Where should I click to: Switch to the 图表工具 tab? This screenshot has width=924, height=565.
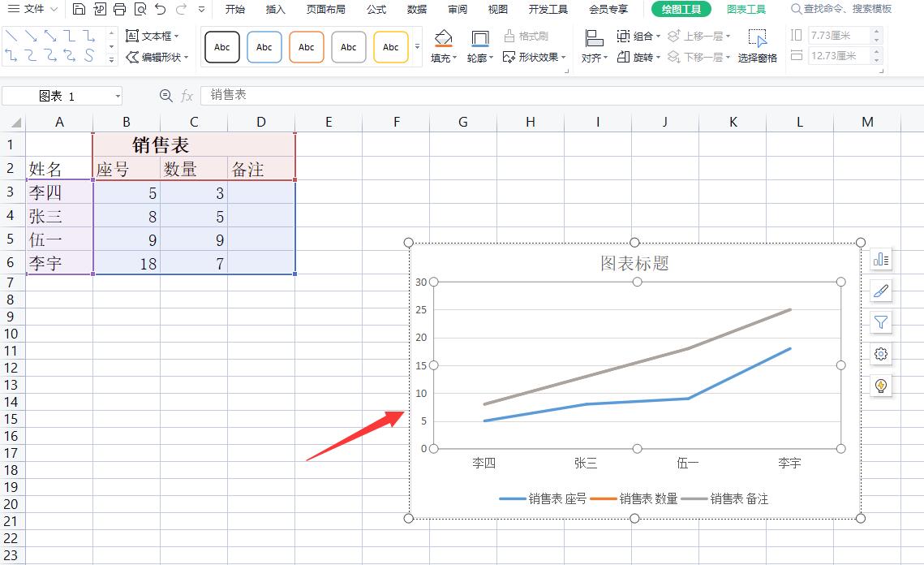(x=746, y=10)
